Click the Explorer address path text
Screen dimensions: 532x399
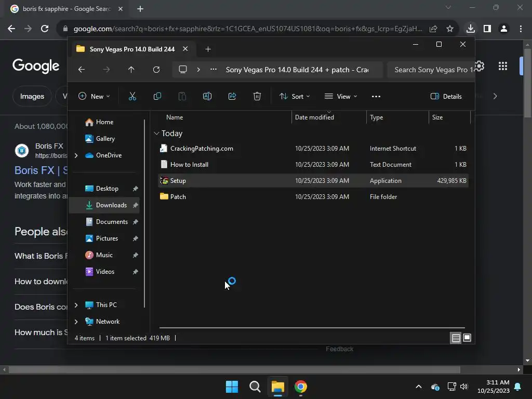(x=297, y=70)
